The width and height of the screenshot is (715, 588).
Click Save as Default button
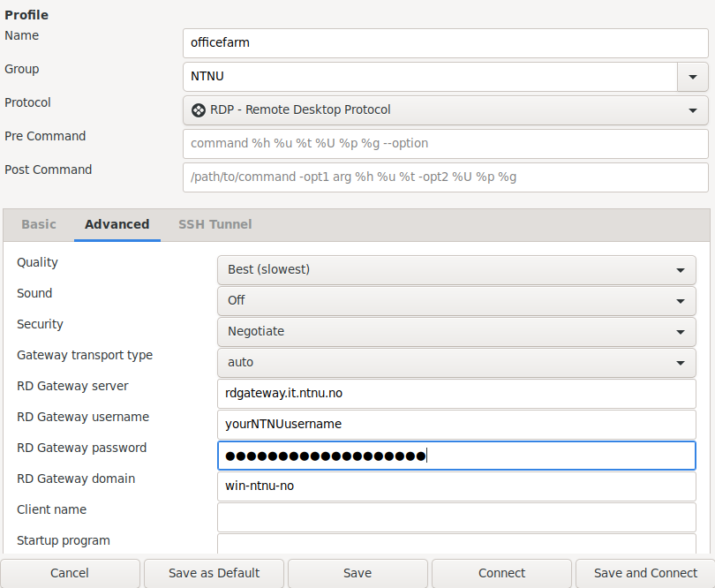coord(214,573)
